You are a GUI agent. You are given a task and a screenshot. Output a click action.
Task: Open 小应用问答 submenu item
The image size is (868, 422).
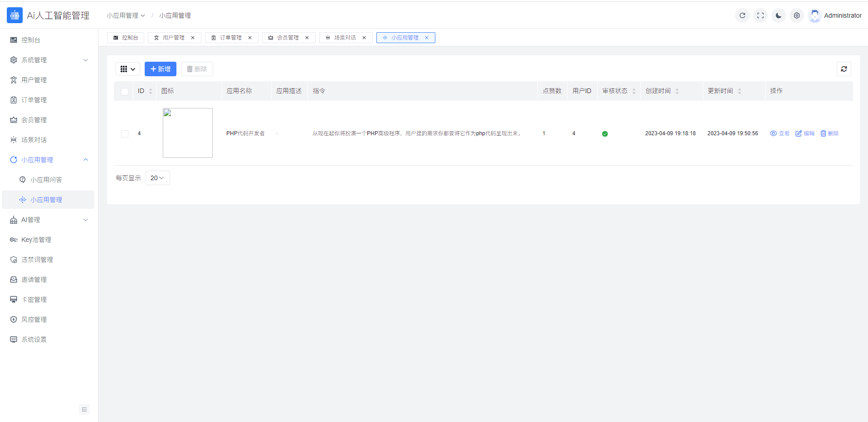[x=49, y=180]
